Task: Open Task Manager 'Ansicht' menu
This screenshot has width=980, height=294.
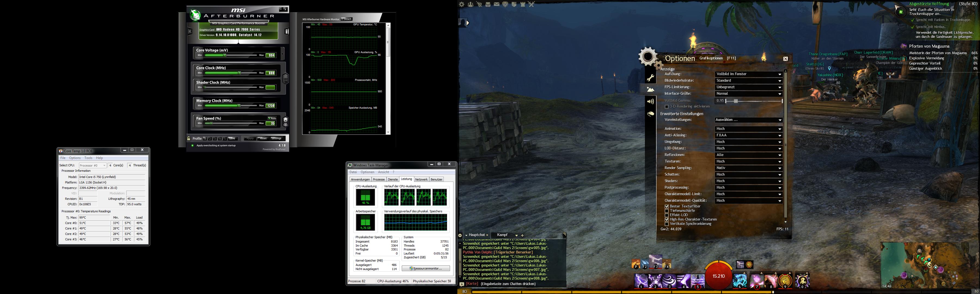Action: (383, 172)
